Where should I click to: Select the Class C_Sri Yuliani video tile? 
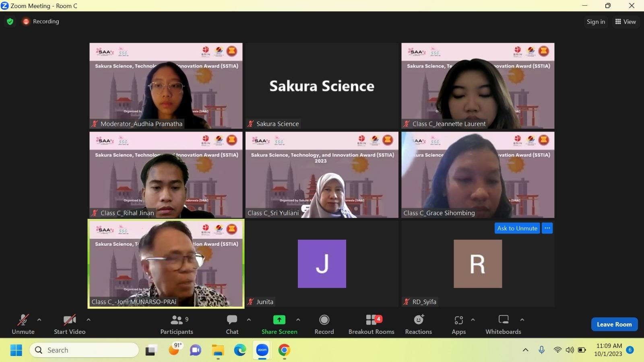322,175
